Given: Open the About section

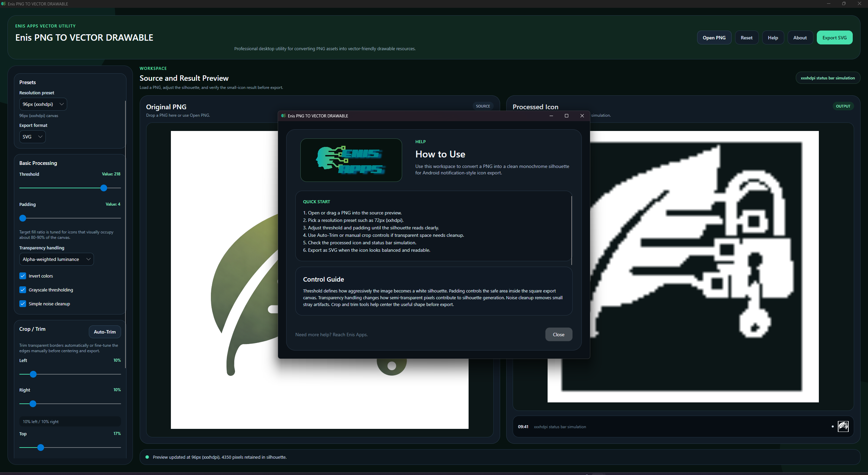Looking at the screenshot, I should click(800, 38).
